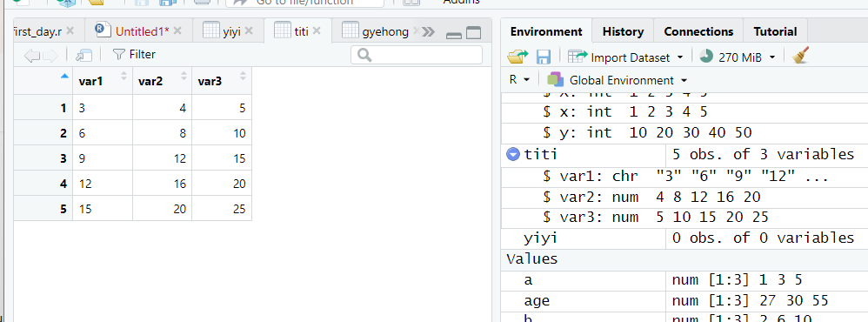Select var3 cell containing 10
This screenshot has width=868, height=322.
[x=222, y=133]
